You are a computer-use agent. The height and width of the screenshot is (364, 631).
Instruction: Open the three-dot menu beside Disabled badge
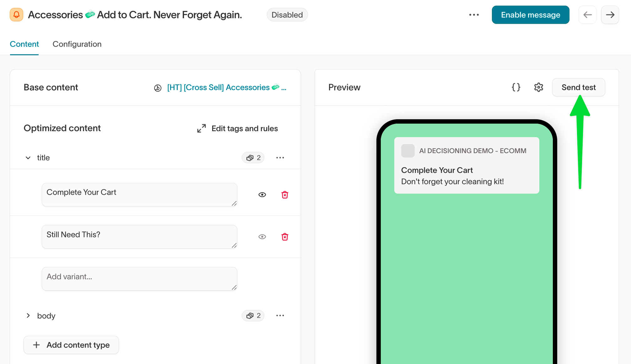coord(474,15)
